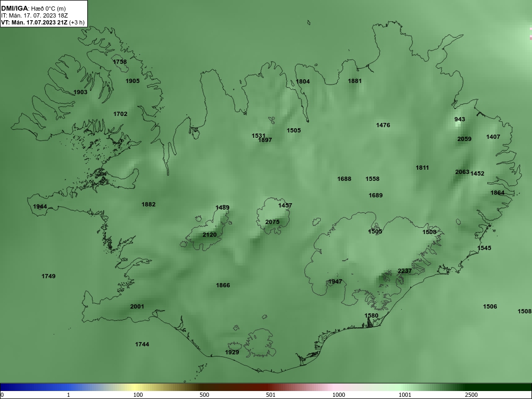Click the 1944 label on Snæfellsnes tip
Viewport: 532px width, 399px height.
(x=40, y=206)
